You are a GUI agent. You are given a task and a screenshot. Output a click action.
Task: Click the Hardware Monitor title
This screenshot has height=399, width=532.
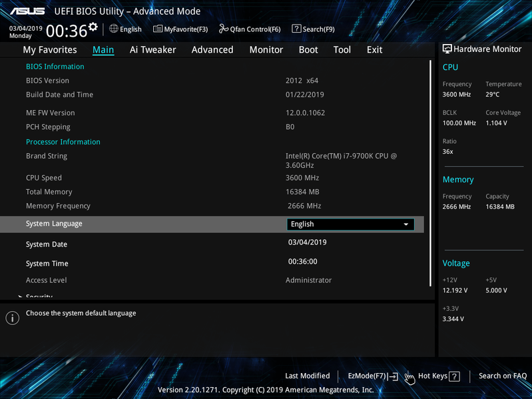(487, 49)
